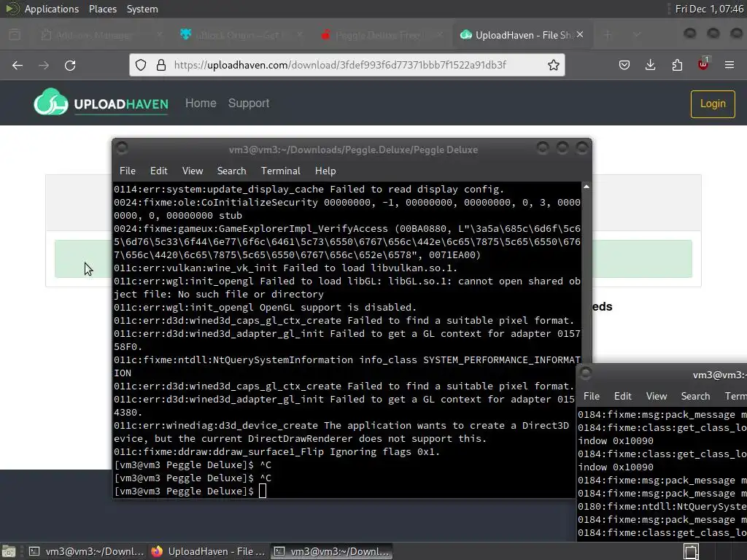This screenshot has width=747, height=560.
Task: Open File menu in second terminal window
Action: (591, 396)
